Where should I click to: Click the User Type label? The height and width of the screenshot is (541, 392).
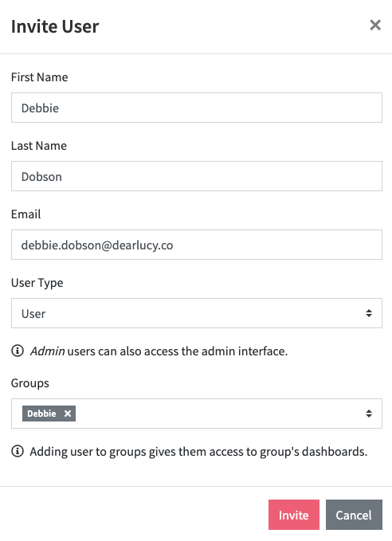tap(37, 283)
